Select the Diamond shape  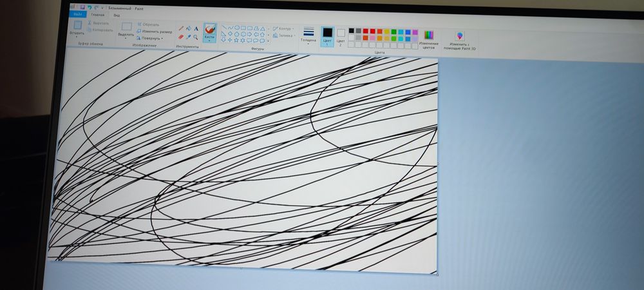230,34
